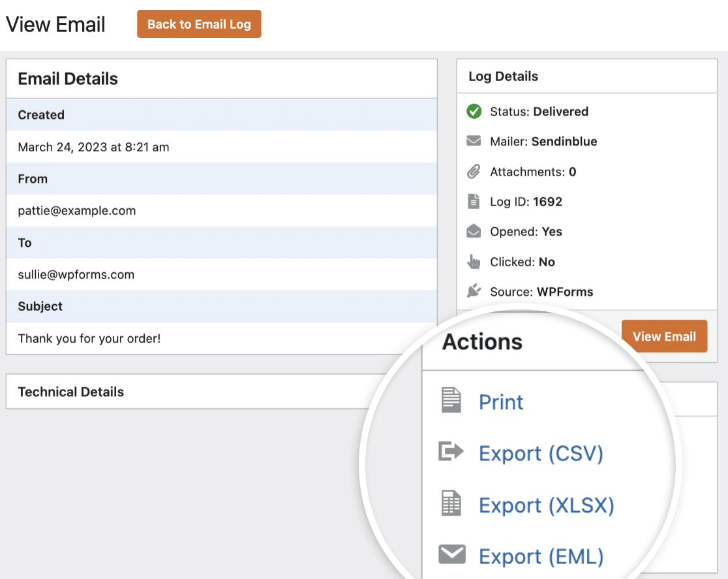Click the subject text Thank you for your order!
The width and height of the screenshot is (728, 579).
[89, 338]
